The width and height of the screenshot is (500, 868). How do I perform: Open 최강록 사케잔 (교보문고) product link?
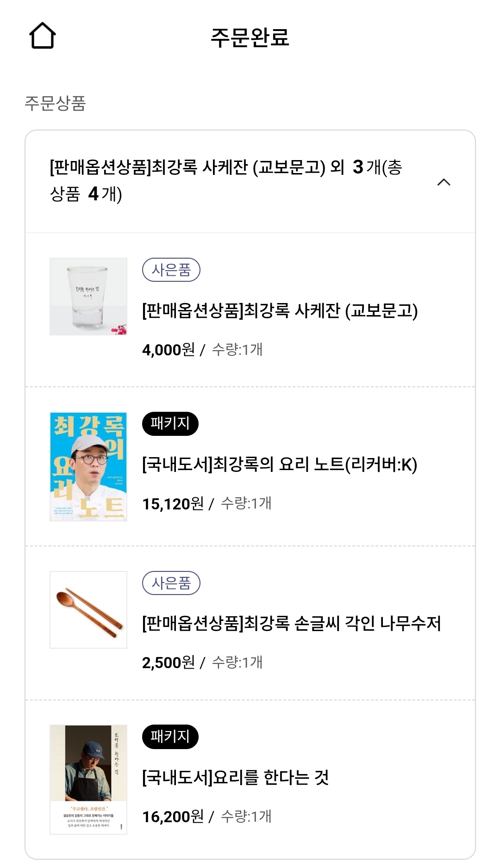pyautogui.click(x=280, y=310)
